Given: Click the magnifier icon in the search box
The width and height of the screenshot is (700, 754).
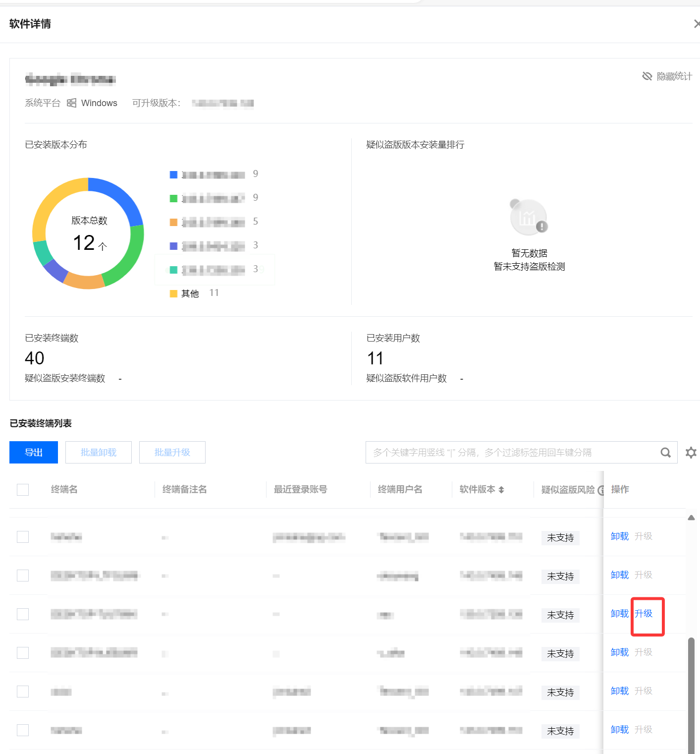Looking at the screenshot, I should pos(666,453).
